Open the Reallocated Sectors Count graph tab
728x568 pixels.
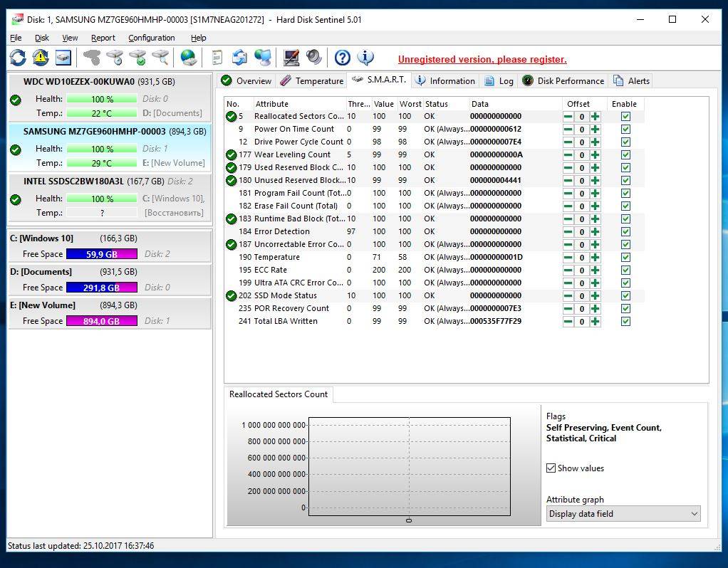(x=279, y=394)
